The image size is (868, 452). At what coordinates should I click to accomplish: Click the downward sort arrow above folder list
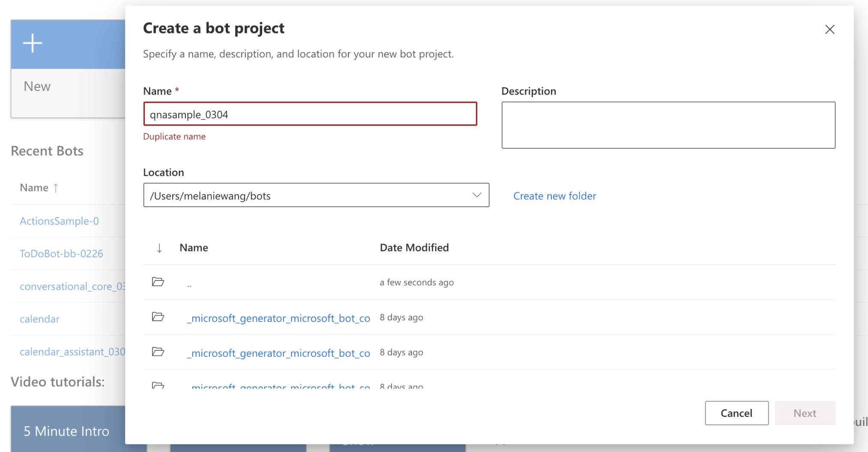(159, 247)
